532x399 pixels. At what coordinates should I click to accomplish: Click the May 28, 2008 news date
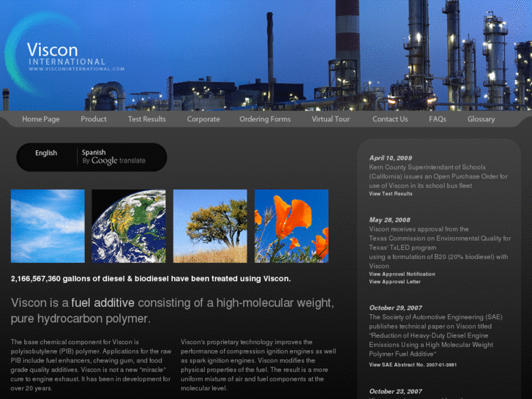389,220
